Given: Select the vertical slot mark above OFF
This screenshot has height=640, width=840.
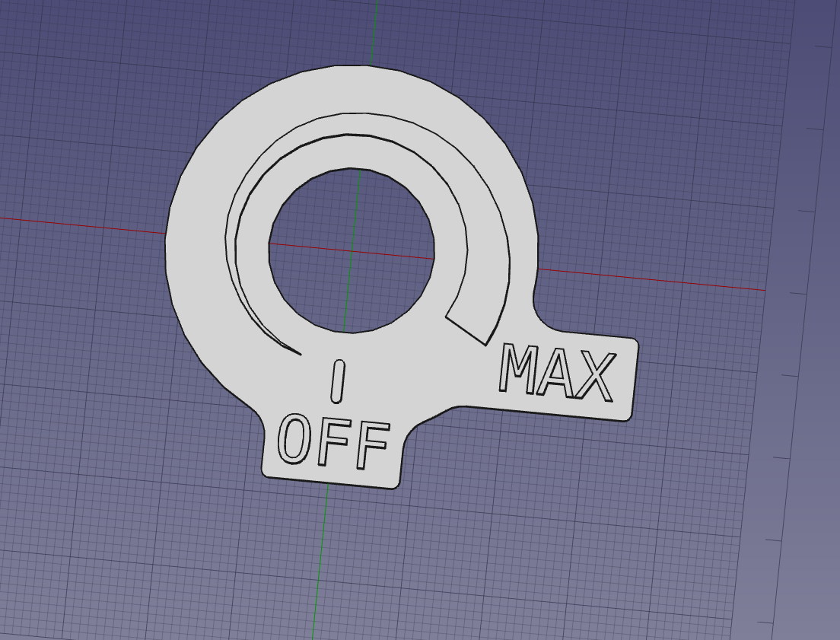Looking at the screenshot, I should (338, 380).
